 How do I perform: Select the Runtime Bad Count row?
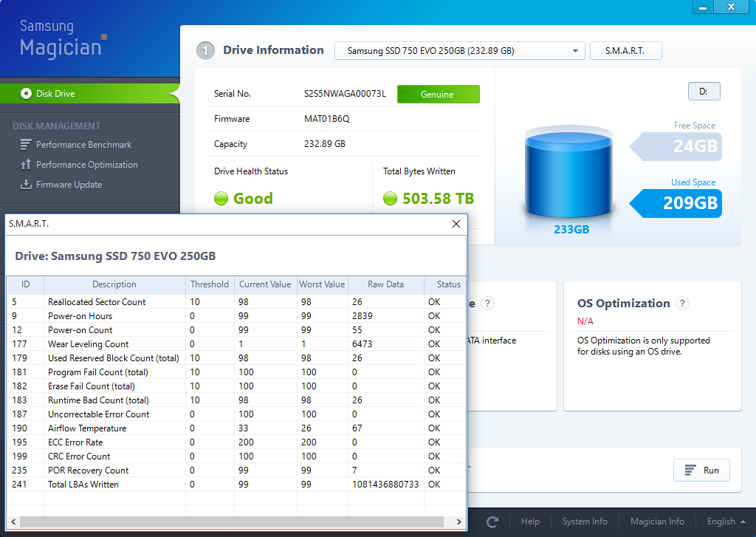[236, 400]
